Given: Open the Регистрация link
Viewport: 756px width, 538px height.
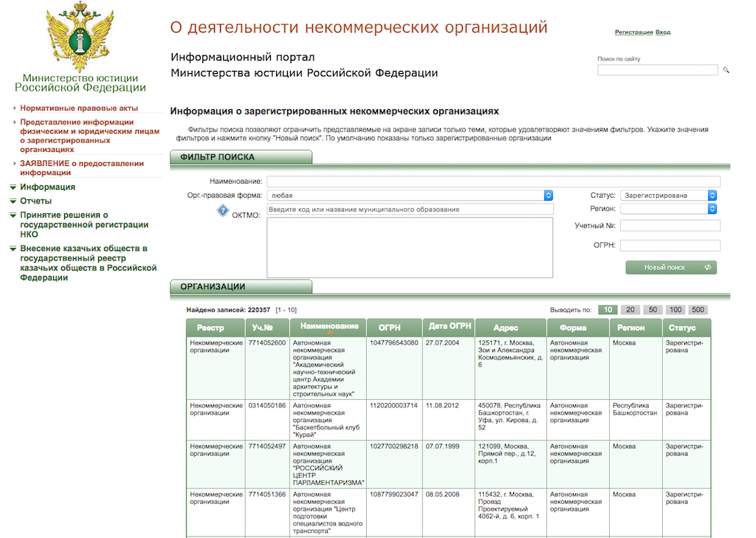Looking at the screenshot, I should coord(633,32).
